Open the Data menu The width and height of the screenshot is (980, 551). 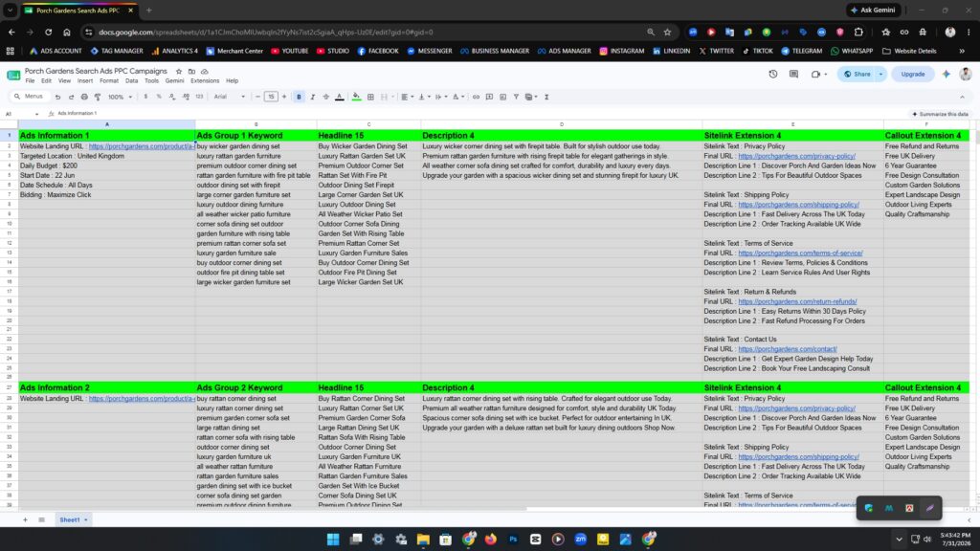pos(131,81)
